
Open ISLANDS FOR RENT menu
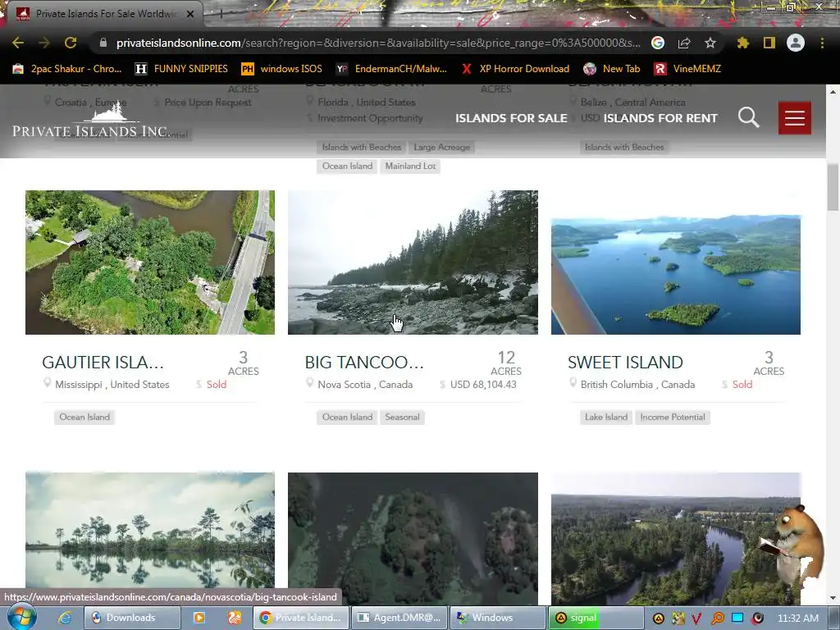(x=660, y=118)
